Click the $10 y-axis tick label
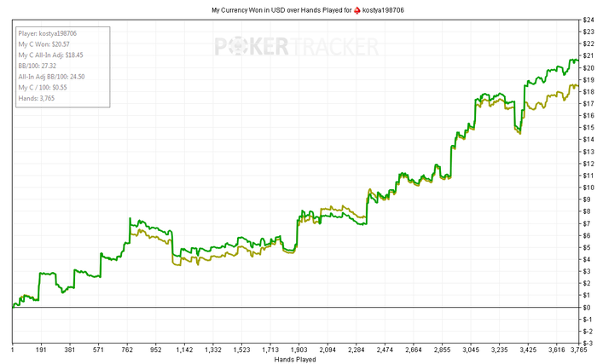 tap(588, 188)
